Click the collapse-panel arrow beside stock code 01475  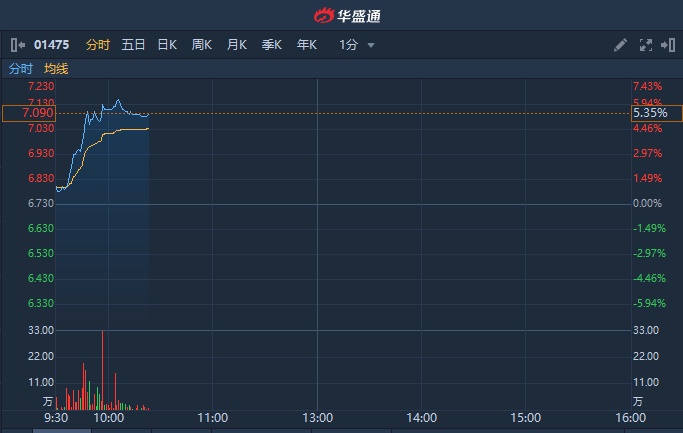point(18,45)
